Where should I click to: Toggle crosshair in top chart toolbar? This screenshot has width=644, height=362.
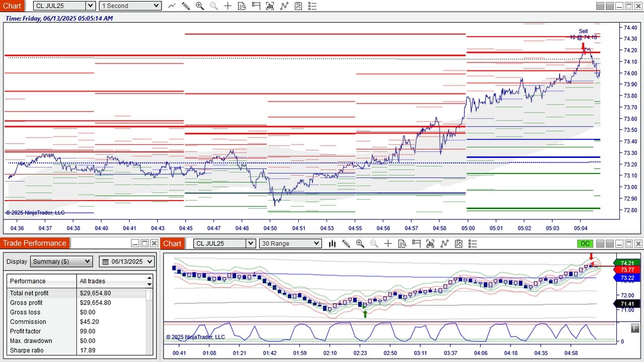[228, 6]
